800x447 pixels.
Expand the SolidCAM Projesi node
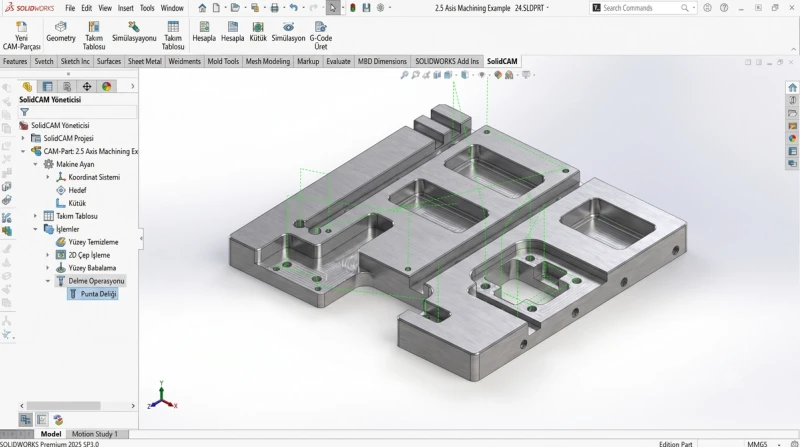pyautogui.click(x=23, y=138)
